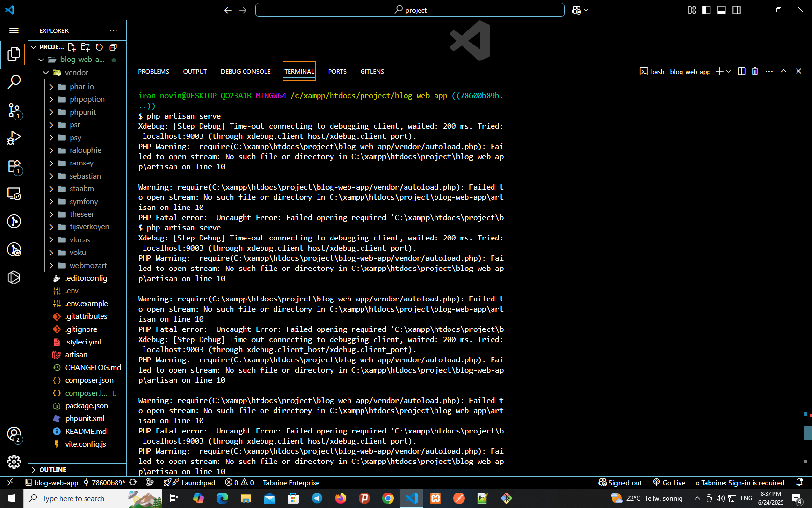Go forward using navigation arrow
This screenshot has width=812, height=508.
243,10
